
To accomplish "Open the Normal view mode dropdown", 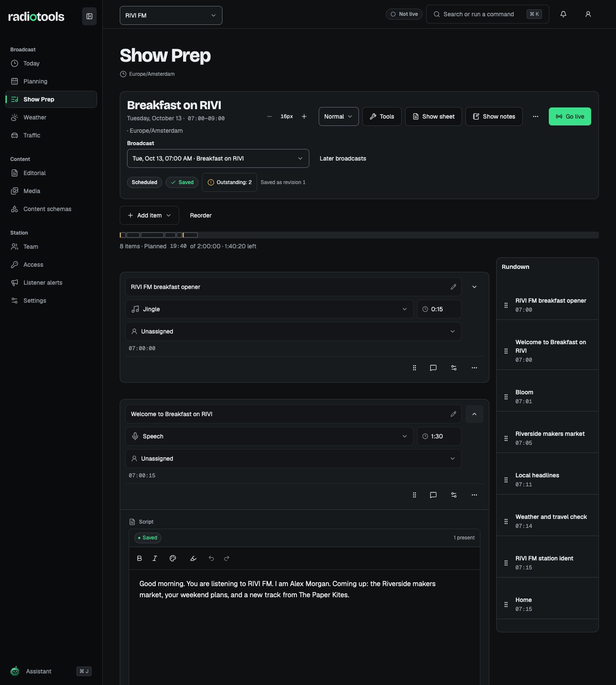I will (x=338, y=116).
